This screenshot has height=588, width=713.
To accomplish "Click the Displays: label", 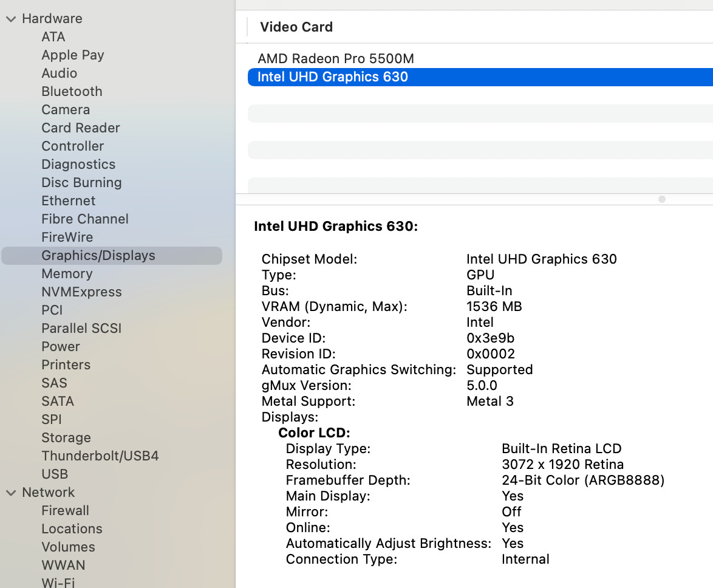I will 290,417.
